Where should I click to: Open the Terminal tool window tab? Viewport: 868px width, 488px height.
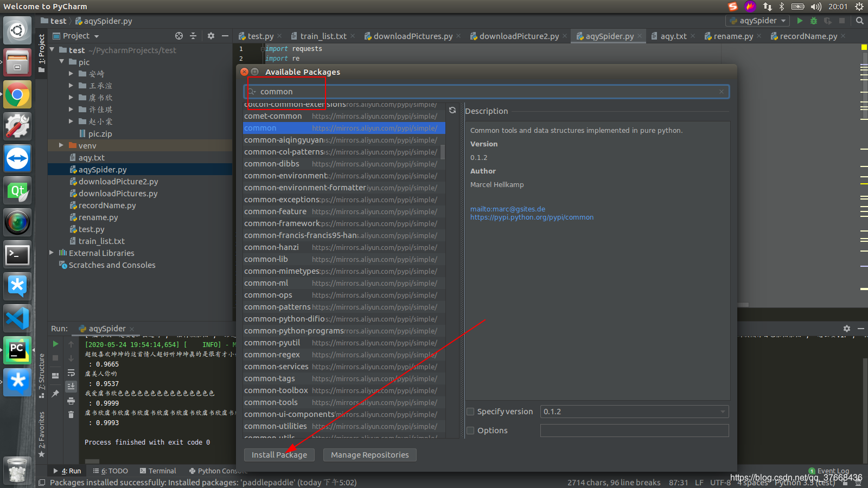(158, 471)
